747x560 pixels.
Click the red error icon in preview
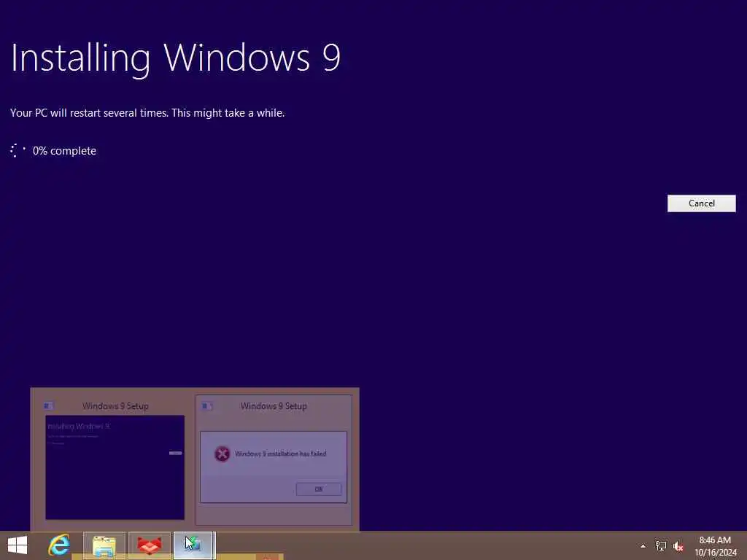(x=222, y=454)
